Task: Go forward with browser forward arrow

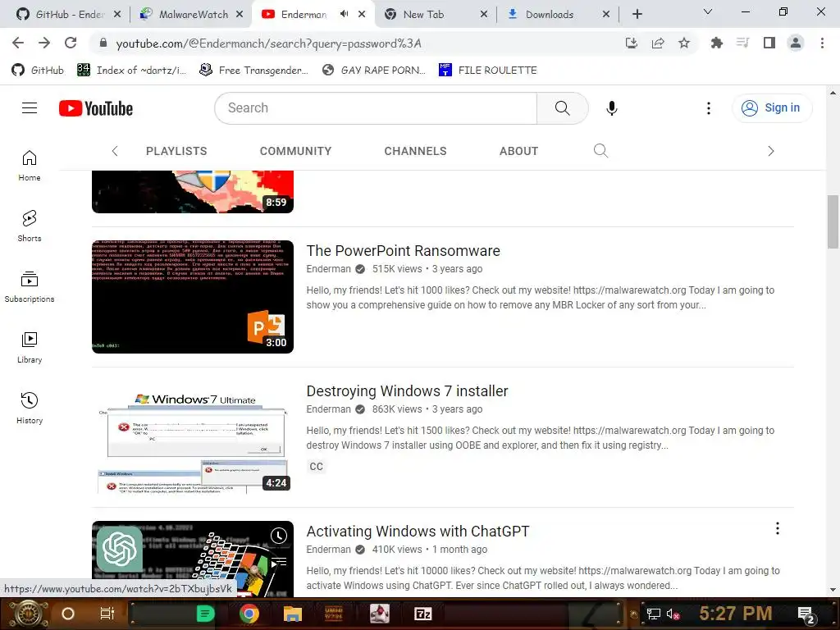Action: (x=44, y=43)
